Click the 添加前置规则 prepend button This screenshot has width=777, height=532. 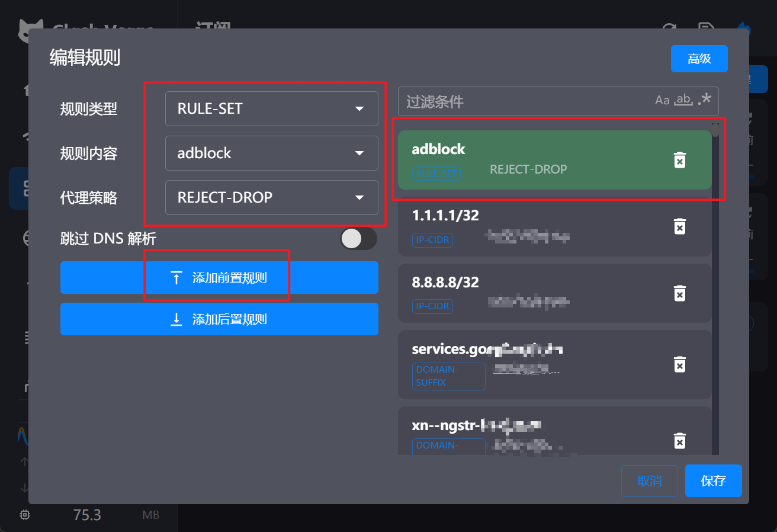coord(219,278)
